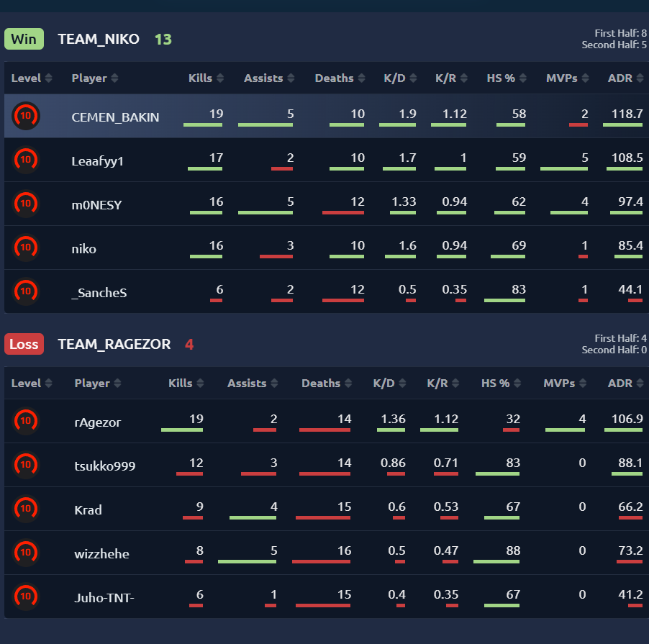Click Leaafyy1's MVPs value 5
The height and width of the screenshot is (644, 649).
click(x=584, y=158)
